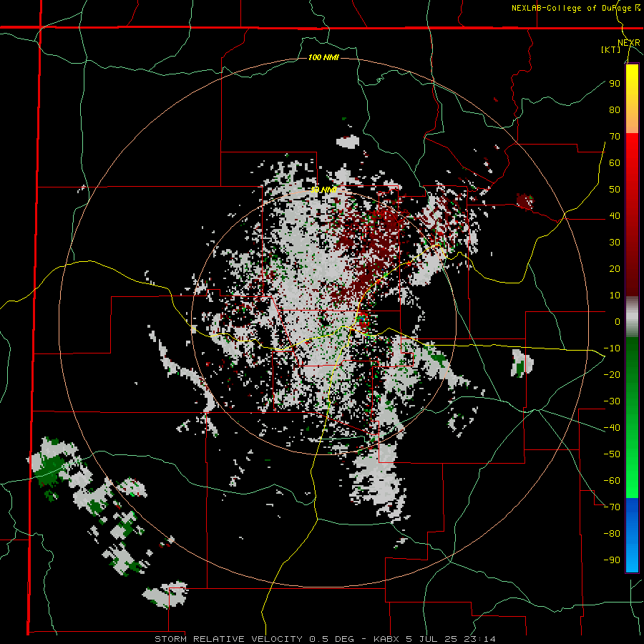The height and width of the screenshot is (644, 644).
Task: Click the 0 value on velocity scale
Action: 618,321
